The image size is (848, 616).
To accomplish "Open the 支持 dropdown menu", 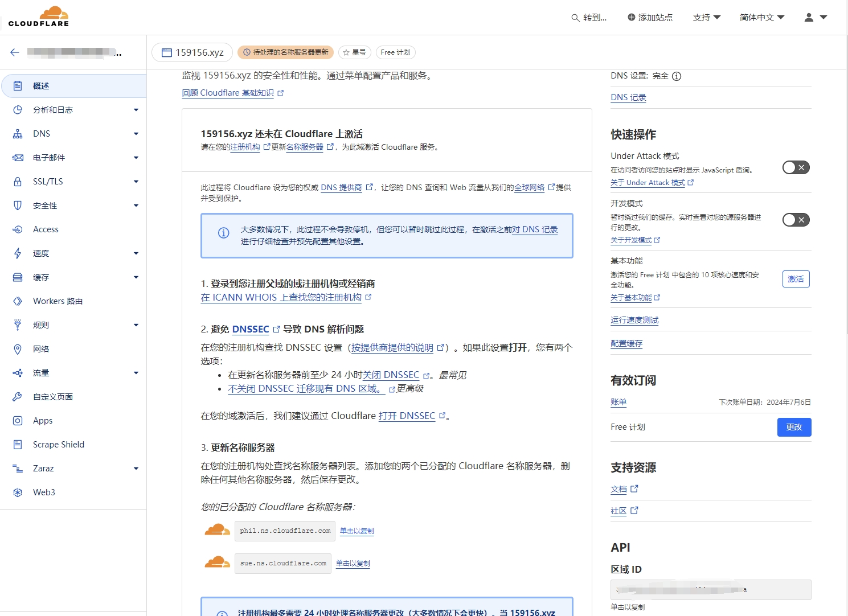I will click(707, 18).
